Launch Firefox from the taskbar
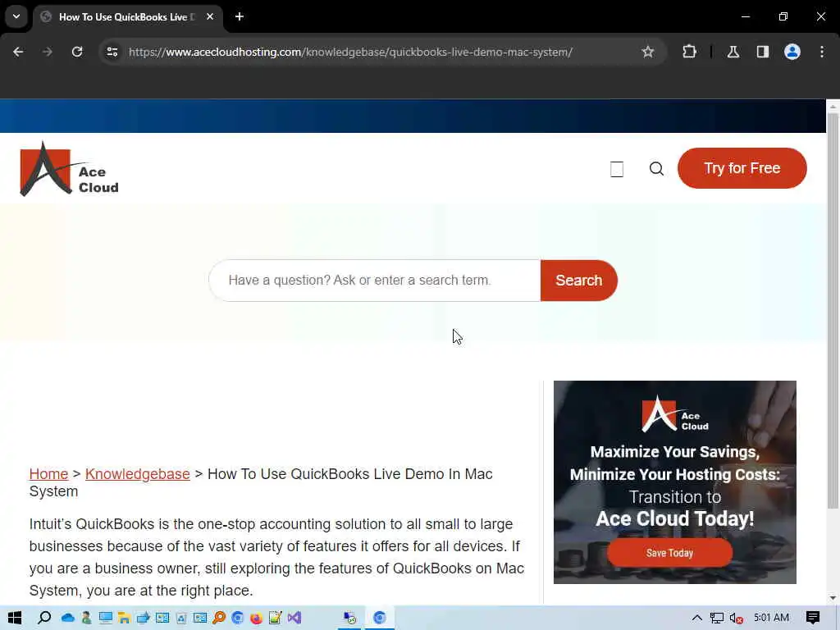This screenshot has width=840, height=630. 256,618
